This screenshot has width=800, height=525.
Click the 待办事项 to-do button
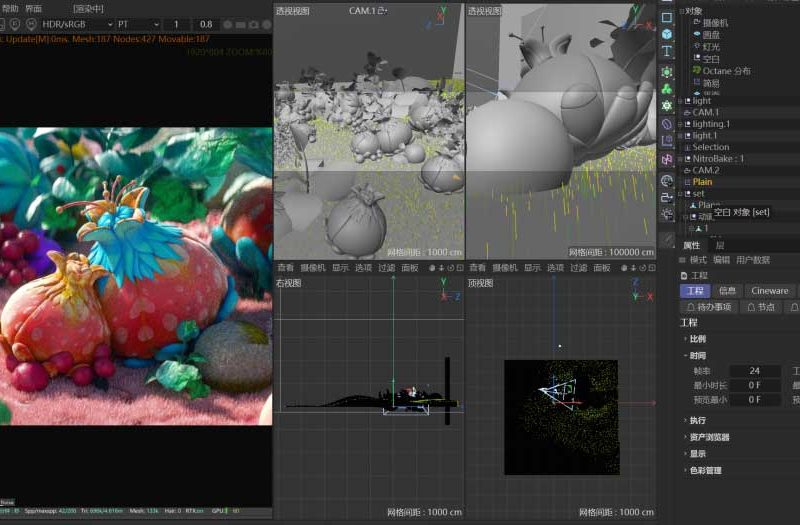tap(709, 307)
